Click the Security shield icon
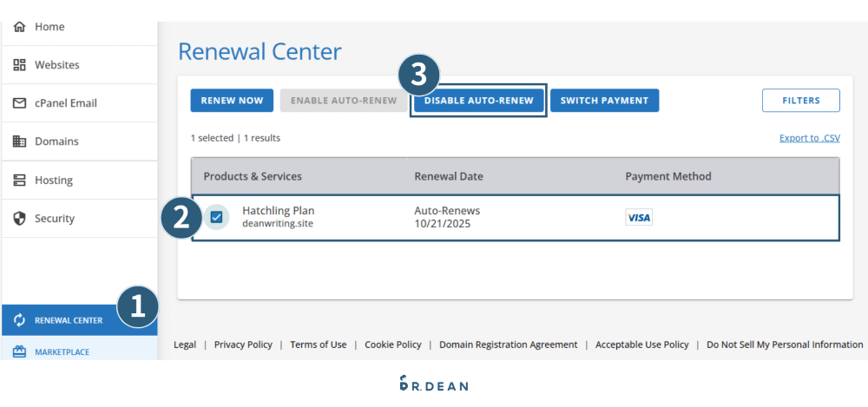 tap(19, 219)
